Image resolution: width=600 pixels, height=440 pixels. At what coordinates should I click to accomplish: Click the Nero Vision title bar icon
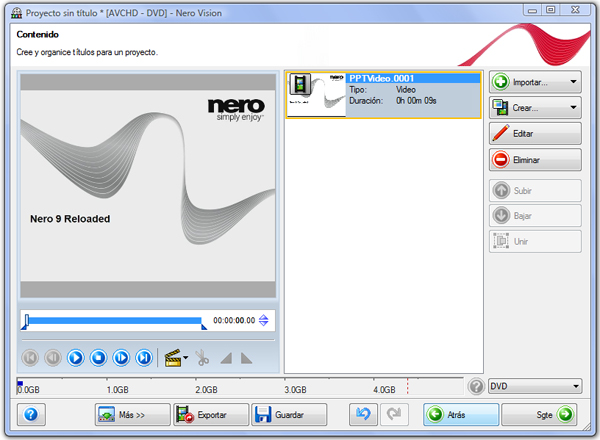[x=16, y=13]
